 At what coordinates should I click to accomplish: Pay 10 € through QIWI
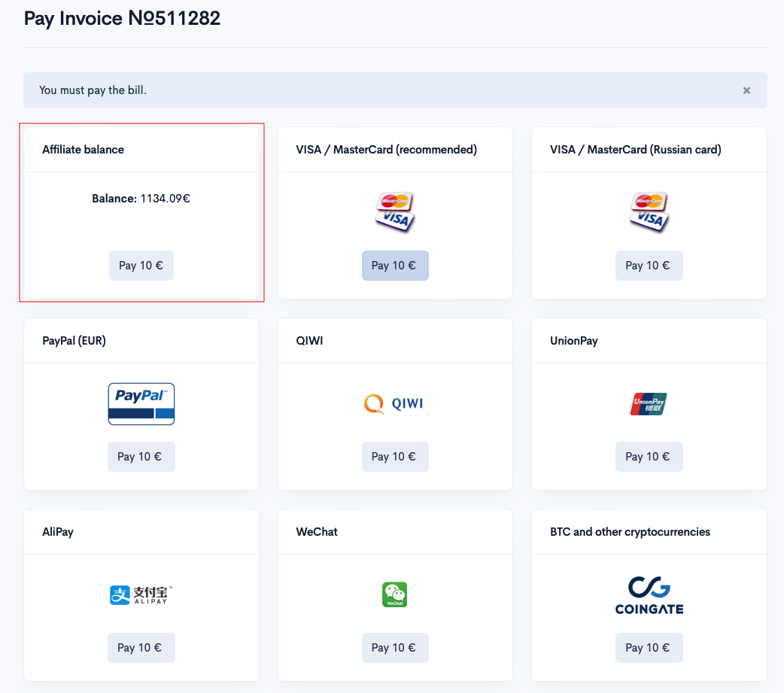click(x=395, y=457)
